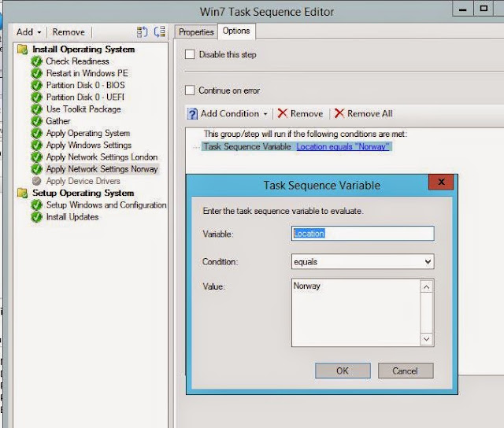
Task: Click the Remove All conditions button
Action: tap(364, 113)
